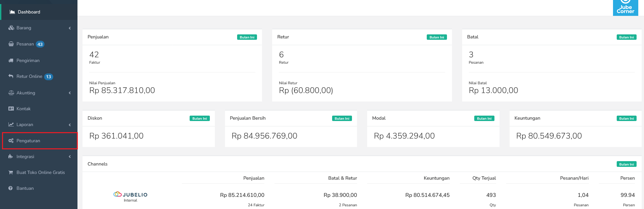Click the Penjualan column header in Channels
The image size is (644, 209).
point(254,178)
